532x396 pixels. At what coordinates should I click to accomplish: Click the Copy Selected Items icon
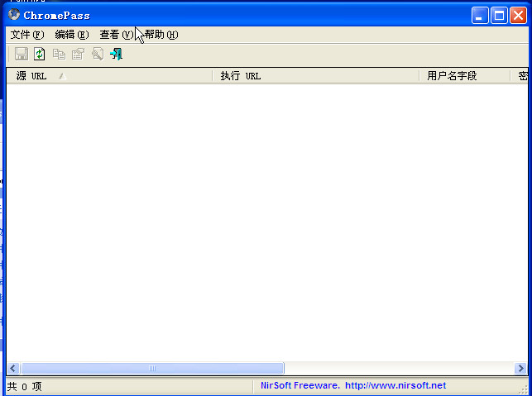coord(59,54)
